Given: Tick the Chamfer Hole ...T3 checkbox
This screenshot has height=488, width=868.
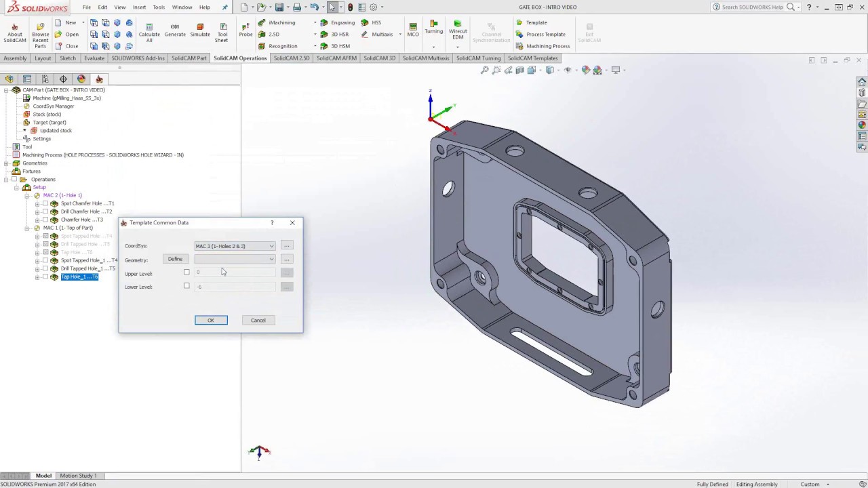Looking at the screenshot, I should click(x=45, y=220).
